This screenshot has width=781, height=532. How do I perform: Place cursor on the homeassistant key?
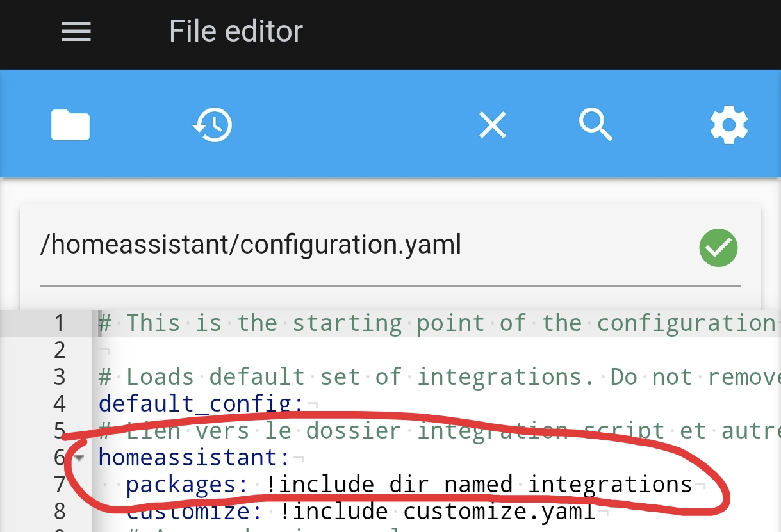[x=188, y=458]
